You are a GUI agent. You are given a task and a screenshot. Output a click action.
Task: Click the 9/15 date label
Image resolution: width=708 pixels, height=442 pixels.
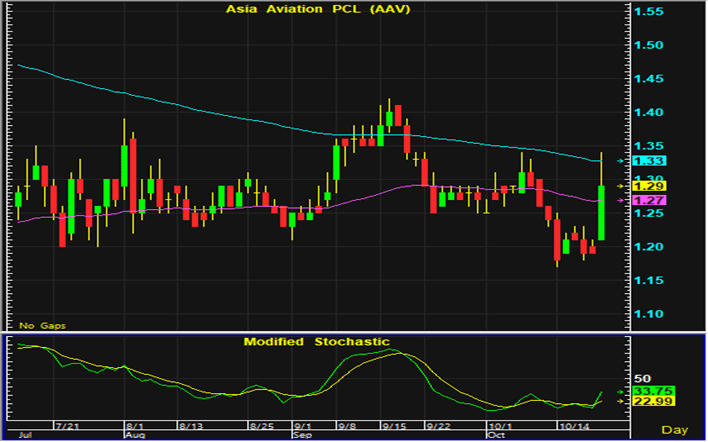coord(394,426)
